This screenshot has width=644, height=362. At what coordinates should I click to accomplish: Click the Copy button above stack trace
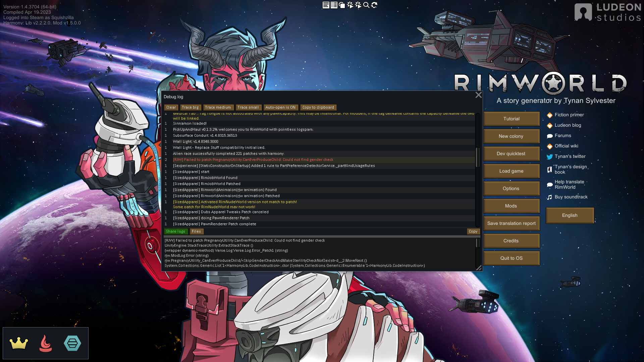[473, 232]
